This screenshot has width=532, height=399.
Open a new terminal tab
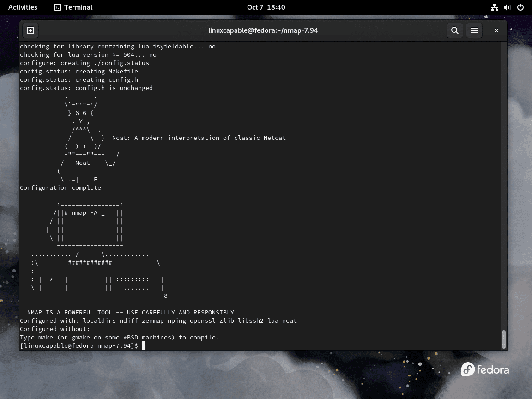pyautogui.click(x=30, y=30)
